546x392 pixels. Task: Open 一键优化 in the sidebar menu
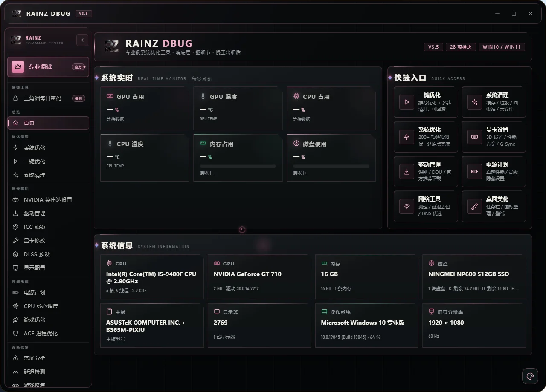[x=48, y=161]
